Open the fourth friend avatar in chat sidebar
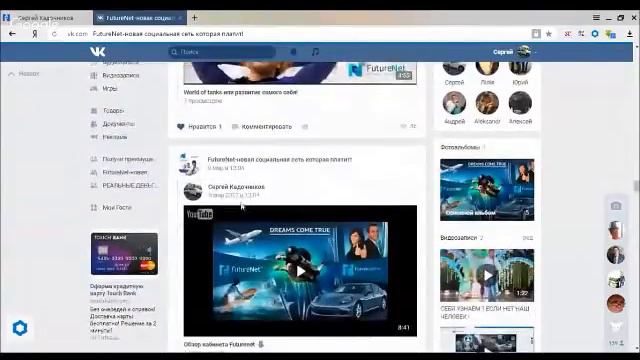The width and height of the screenshot is (640, 360). pos(616,303)
